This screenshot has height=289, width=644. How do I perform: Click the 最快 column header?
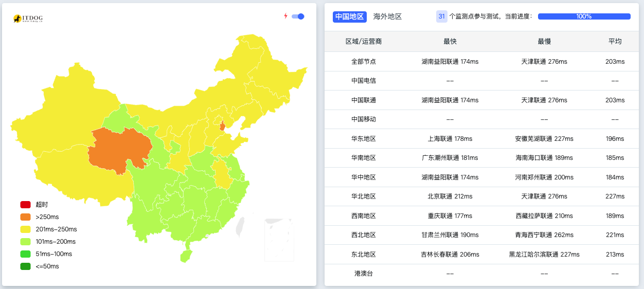[x=450, y=41]
